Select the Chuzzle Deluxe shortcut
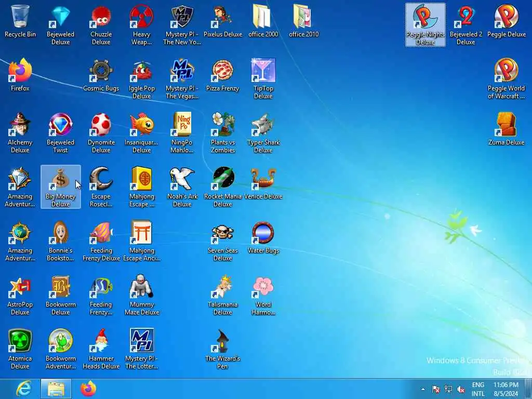The image size is (532, 399). coord(101,24)
